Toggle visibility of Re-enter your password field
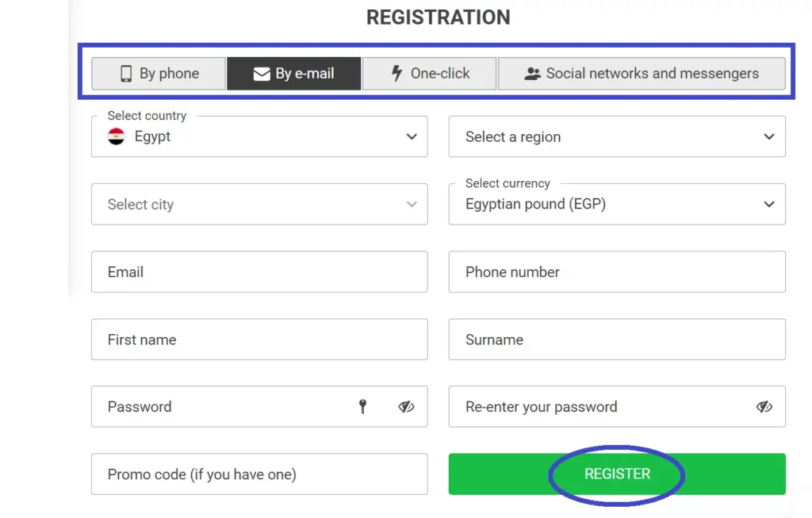 pyautogui.click(x=764, y=406)
